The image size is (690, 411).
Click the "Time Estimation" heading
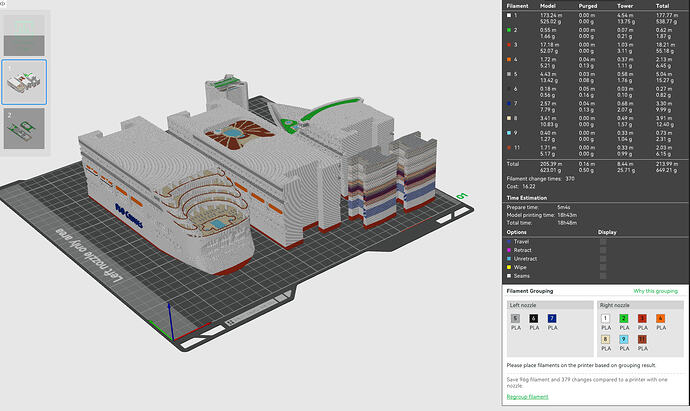pos(527,198)
